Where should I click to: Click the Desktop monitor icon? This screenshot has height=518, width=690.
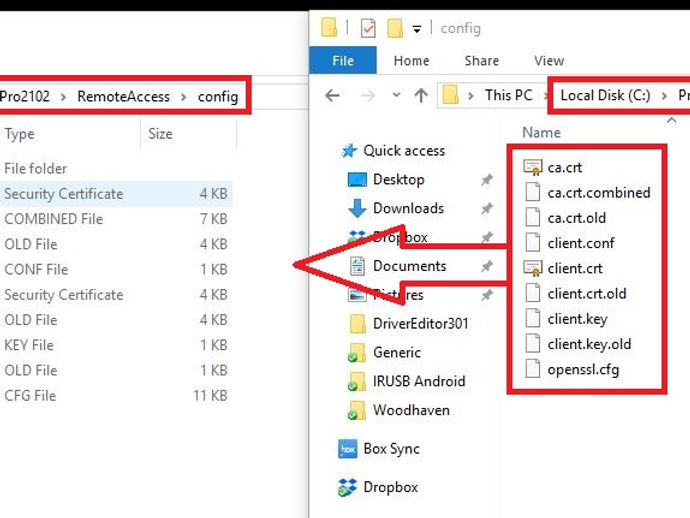(357, 180)
